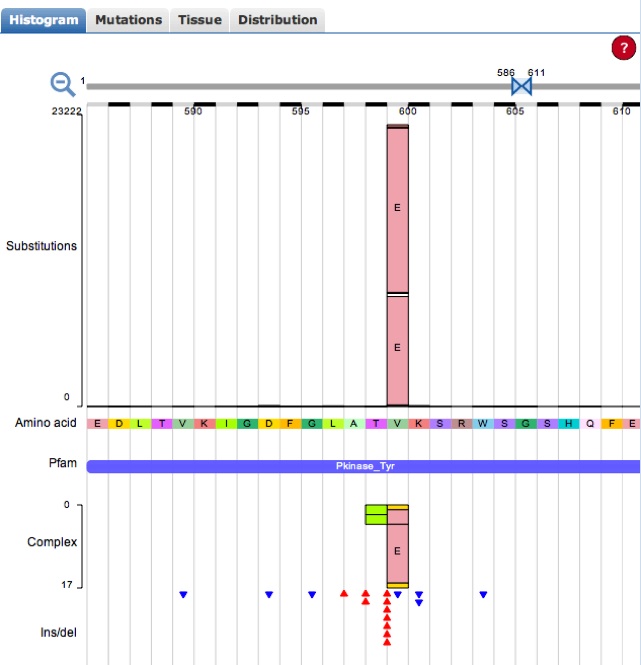Select the Distribution tab
Viewport: 641px width, 665px height.
click(x=277, y=19)
